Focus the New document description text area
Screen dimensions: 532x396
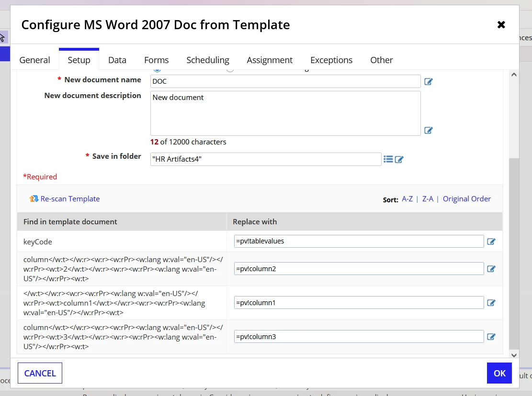point(285,113)
